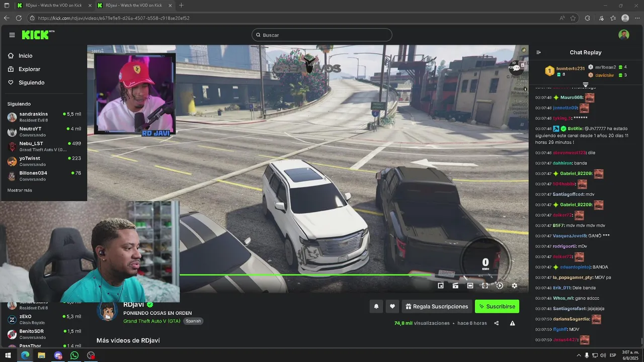Screen dimensions: 644x362
Task: Open the Kick hamburger sidebar menu
Action: (12, 35)
